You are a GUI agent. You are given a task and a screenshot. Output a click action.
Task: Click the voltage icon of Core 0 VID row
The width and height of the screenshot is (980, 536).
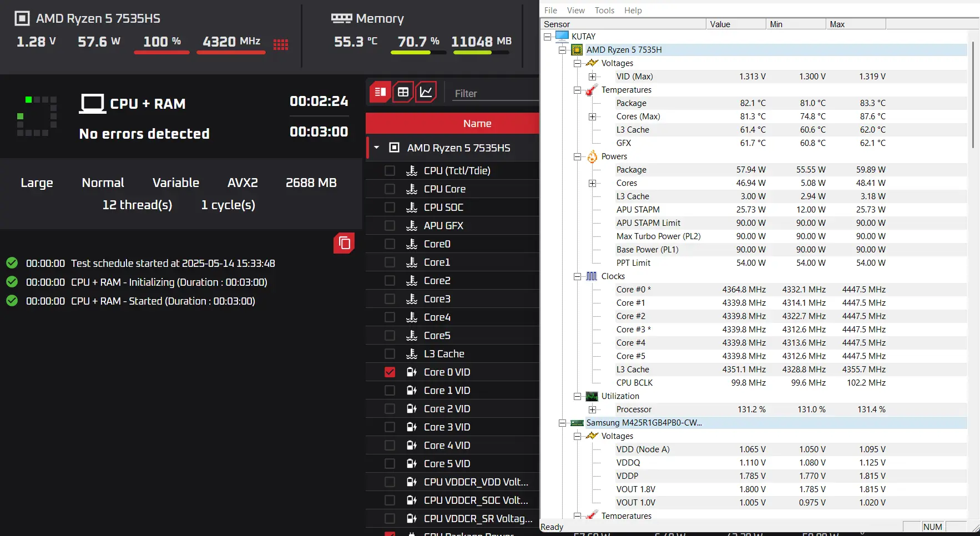click(x=412, y=372)
